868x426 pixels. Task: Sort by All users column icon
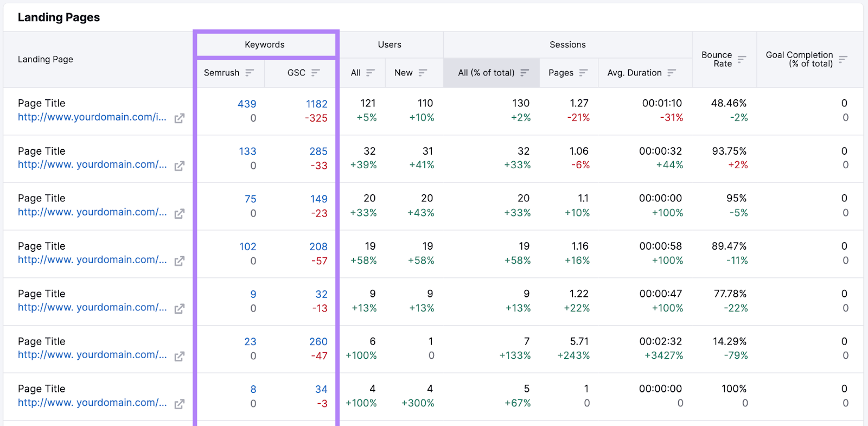click(x=371, y=73)
